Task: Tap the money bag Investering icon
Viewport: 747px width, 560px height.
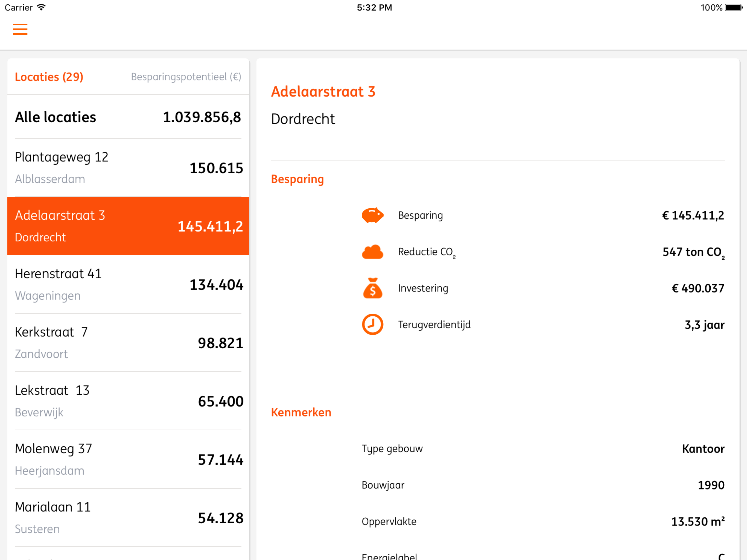Action: (x=372, y=288)
